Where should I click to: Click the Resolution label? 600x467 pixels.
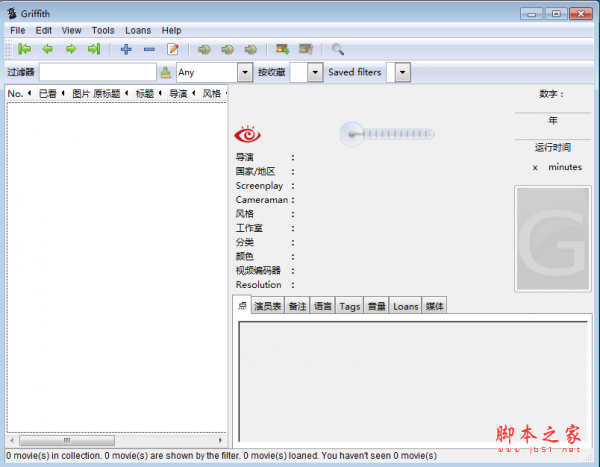click(258, 285)
